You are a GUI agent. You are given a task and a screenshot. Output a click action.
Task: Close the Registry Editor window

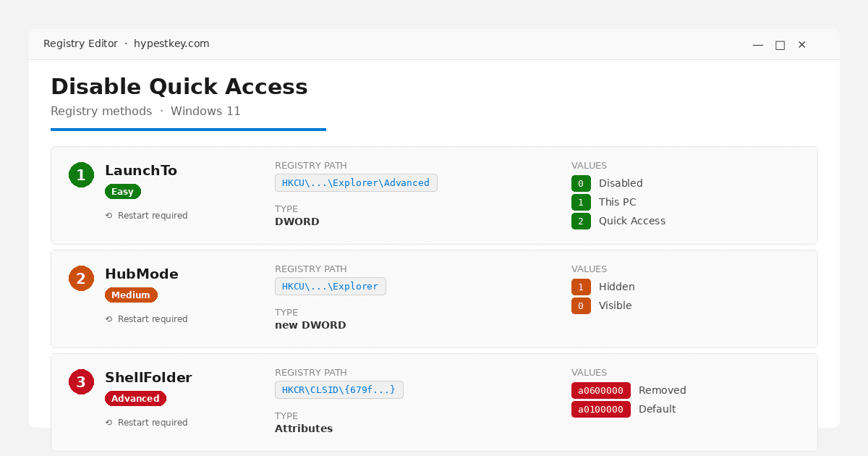point(801,45)
